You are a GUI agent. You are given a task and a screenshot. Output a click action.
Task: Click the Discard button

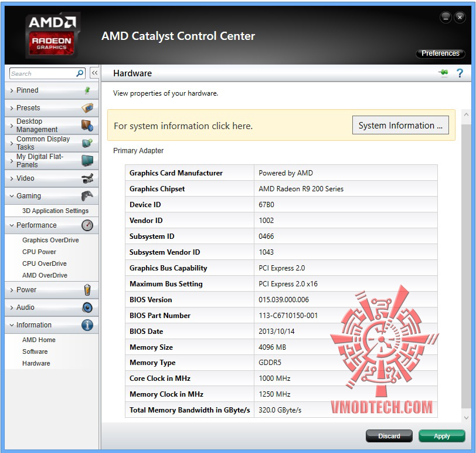pos(389,436)
